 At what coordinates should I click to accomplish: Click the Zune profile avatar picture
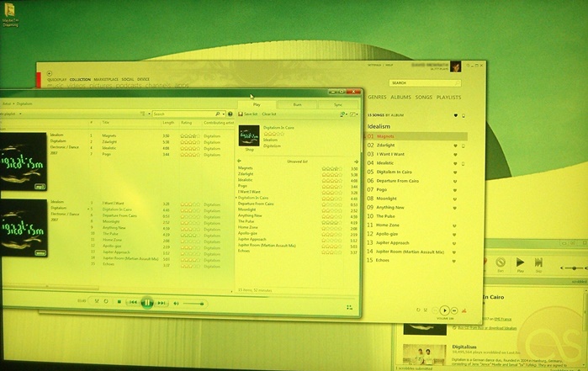tap(456, 66)
